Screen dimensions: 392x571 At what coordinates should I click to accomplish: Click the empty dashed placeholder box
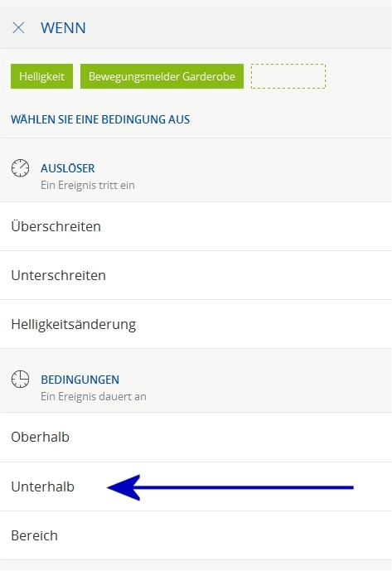tap(288, 76)
